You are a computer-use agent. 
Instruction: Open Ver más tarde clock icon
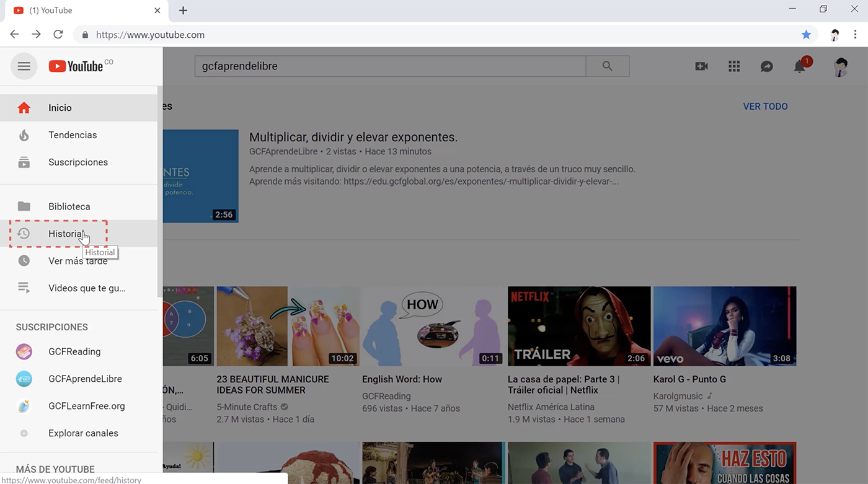coord(24,261)
